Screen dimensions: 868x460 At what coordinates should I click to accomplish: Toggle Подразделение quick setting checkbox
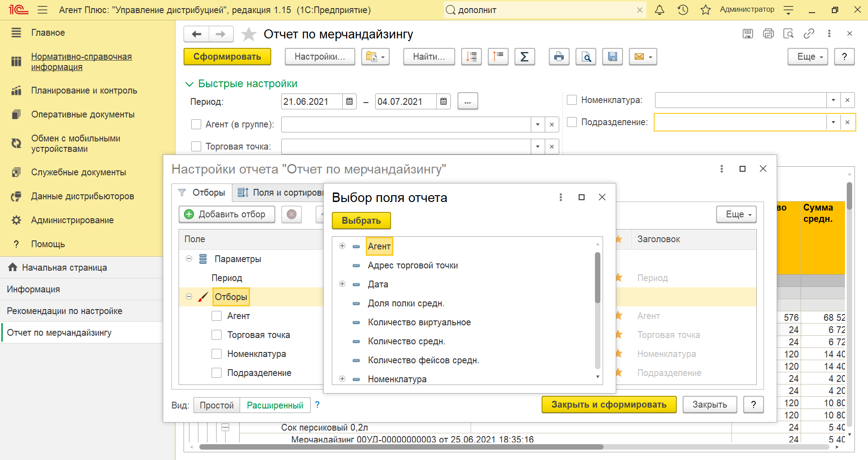(x=572, y=122)
